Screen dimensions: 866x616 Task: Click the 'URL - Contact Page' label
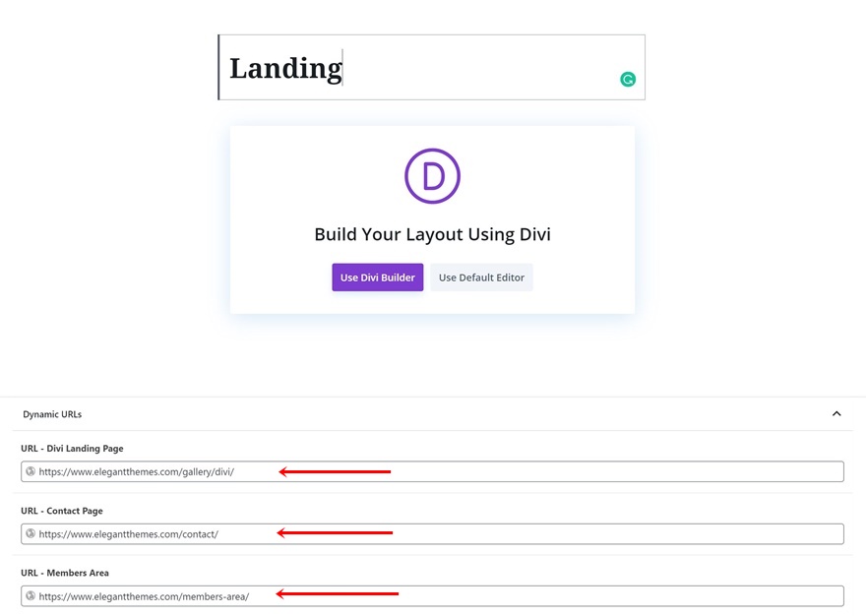62,511
